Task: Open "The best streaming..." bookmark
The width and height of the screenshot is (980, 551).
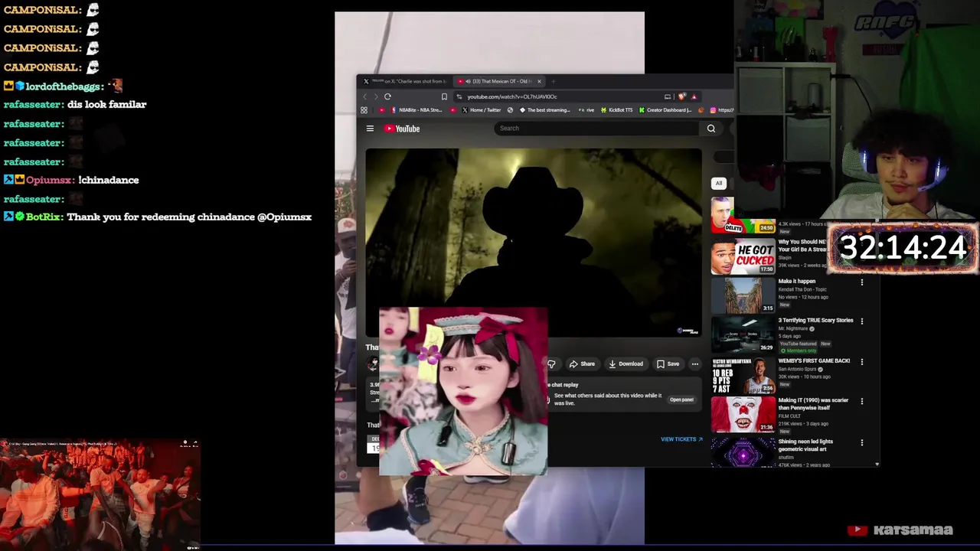Action: pos(545,110)
